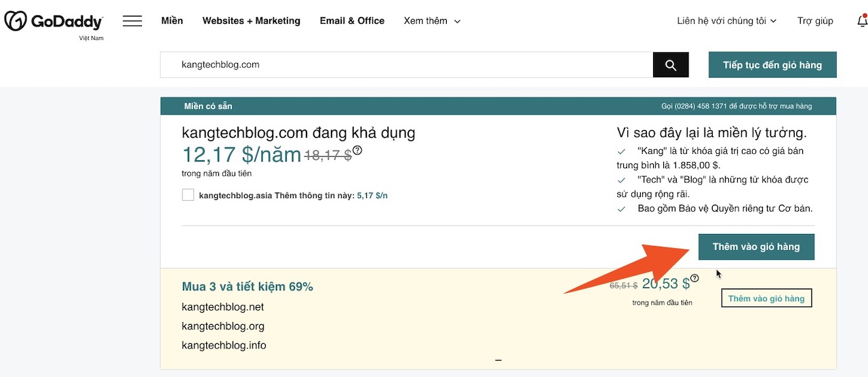Click the Trợ giúp link
Screen dimensions: 868x377
coord(815,21)
